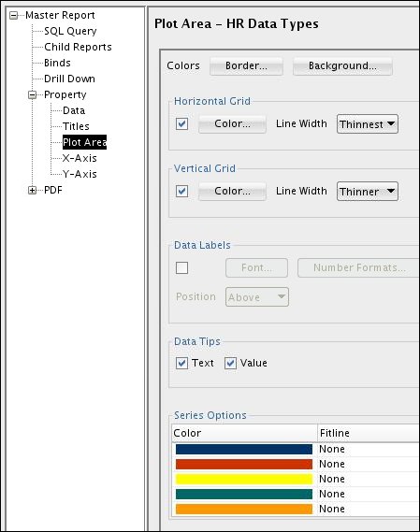Open the Data Labels Position dropdown
Image resolution: width=420 pixels, height=532 pixels.
pyautogui.click(x=257, y=297)
